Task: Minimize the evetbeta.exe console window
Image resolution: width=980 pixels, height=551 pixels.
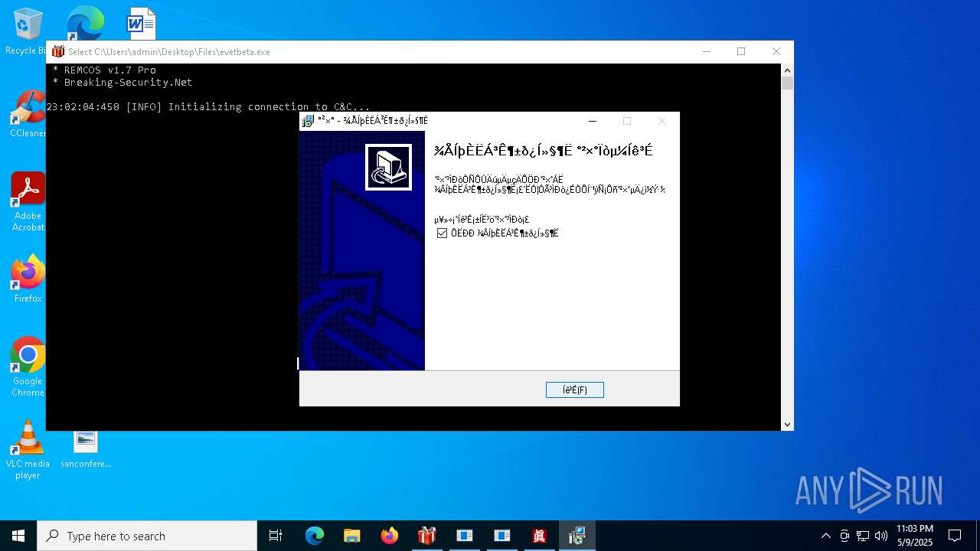Action: pos(706,51)
